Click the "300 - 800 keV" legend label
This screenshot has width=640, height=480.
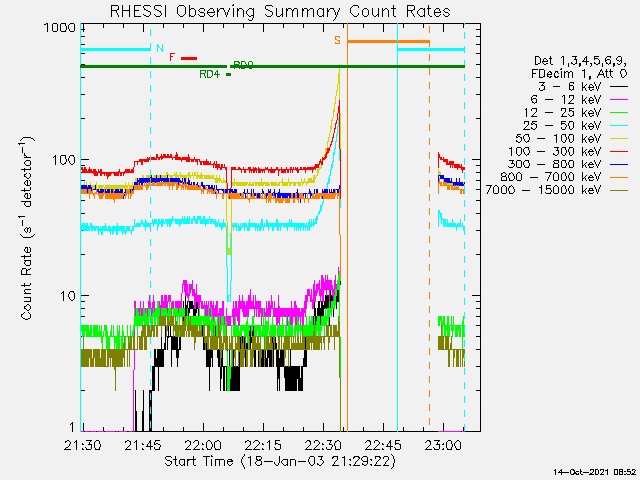point(554,164)
